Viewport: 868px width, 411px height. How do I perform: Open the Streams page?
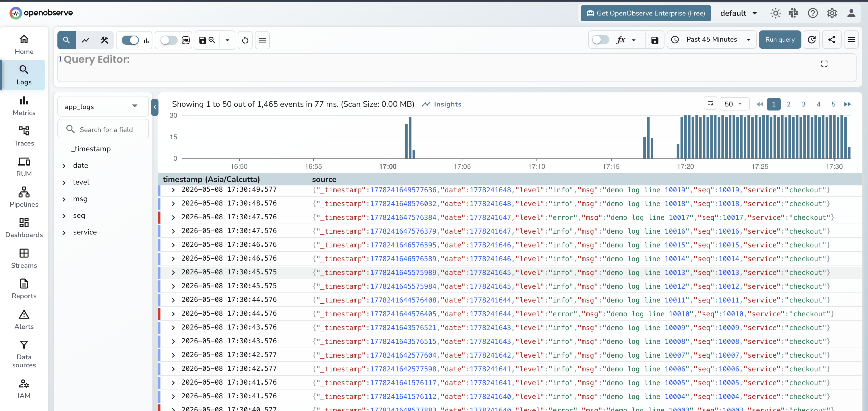pyautogui.click(x=24, y=258)
